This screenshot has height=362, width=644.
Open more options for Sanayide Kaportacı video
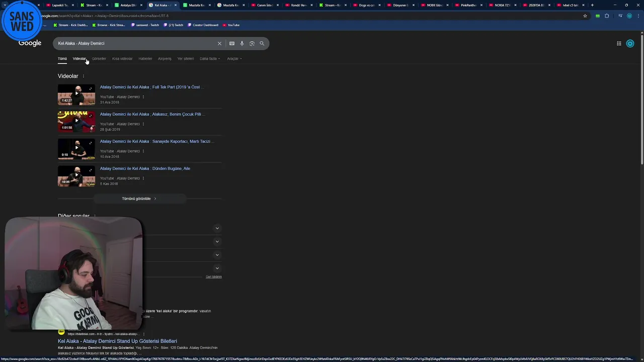[143, 151]
